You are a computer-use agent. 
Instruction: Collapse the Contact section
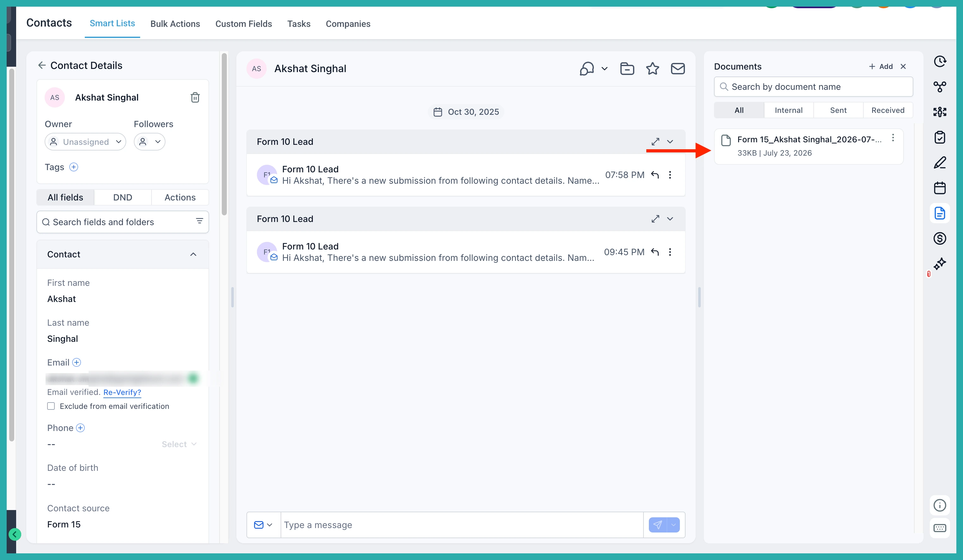[x=193, y=255]
